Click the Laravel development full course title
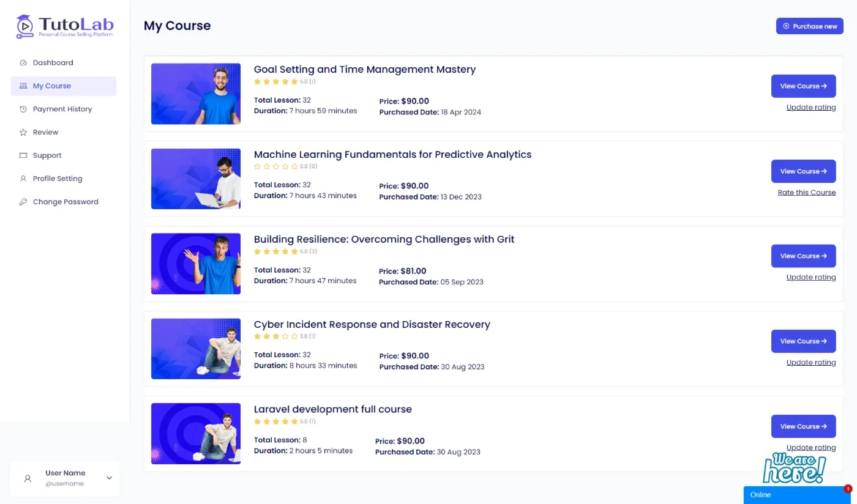 tap(332, 409)
